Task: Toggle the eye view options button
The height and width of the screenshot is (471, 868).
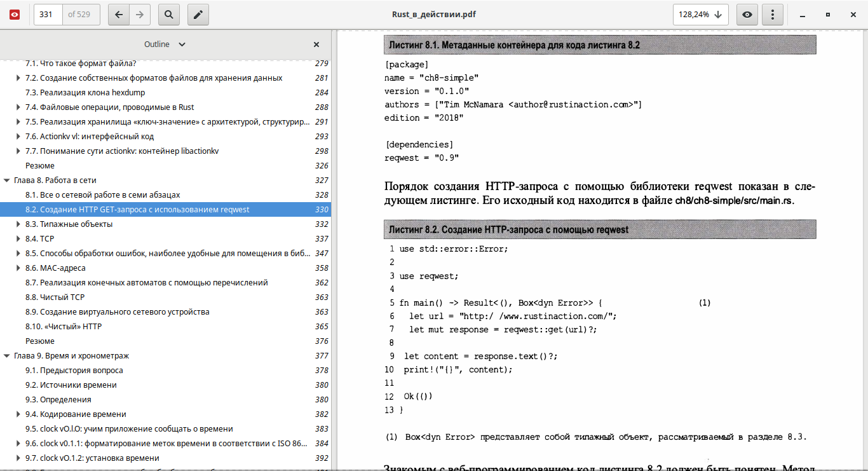Action: click(x=747, y=15)
